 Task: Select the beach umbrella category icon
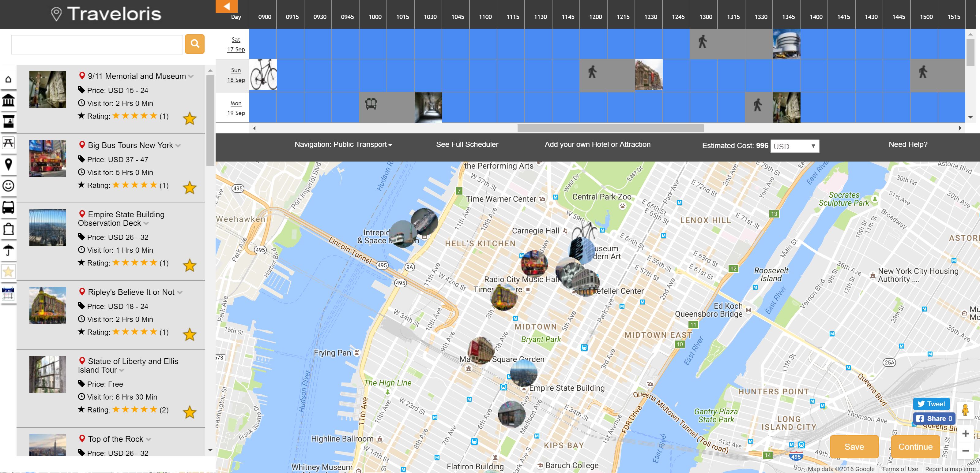click(8, 250)
